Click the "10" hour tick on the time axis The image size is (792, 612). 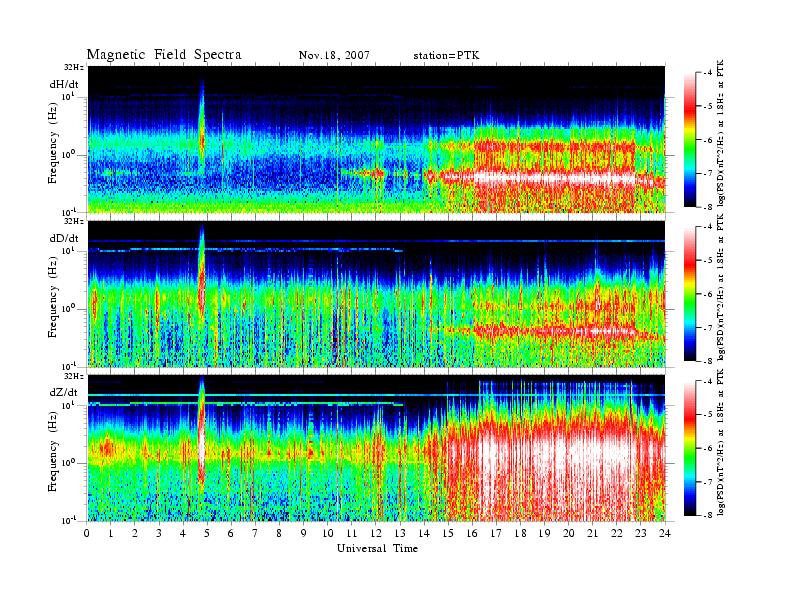tap(328, 533)
